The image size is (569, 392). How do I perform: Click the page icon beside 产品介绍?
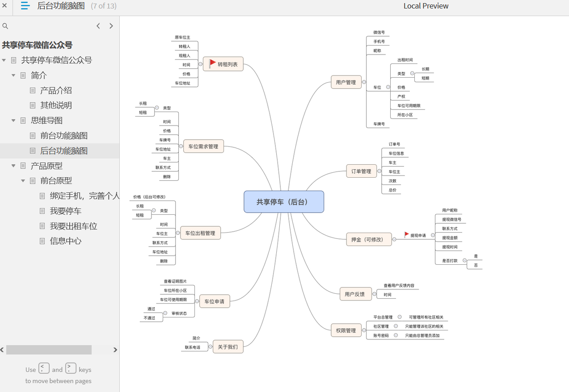click(x=33, y=90)
